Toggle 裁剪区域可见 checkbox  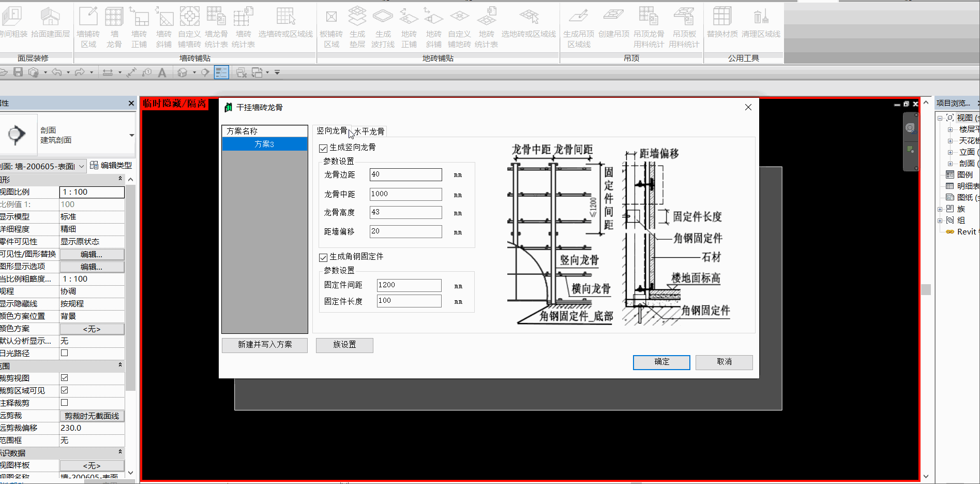click(x=65, y=390)
